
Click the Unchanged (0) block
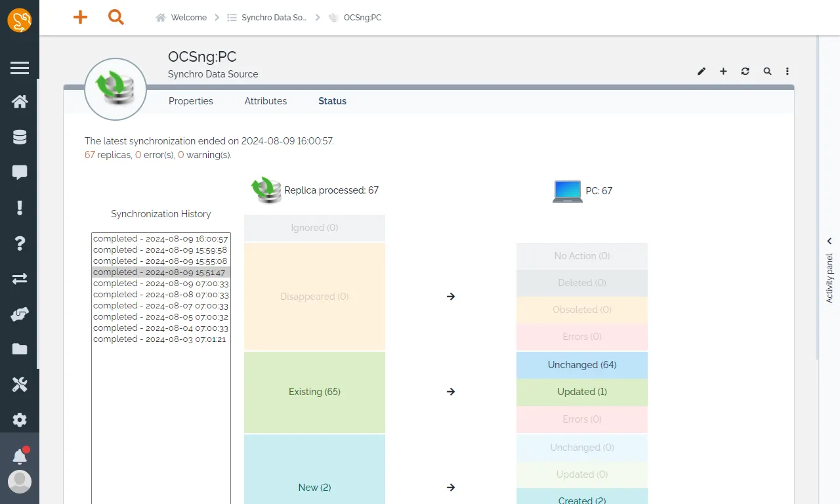pos(582,448)
